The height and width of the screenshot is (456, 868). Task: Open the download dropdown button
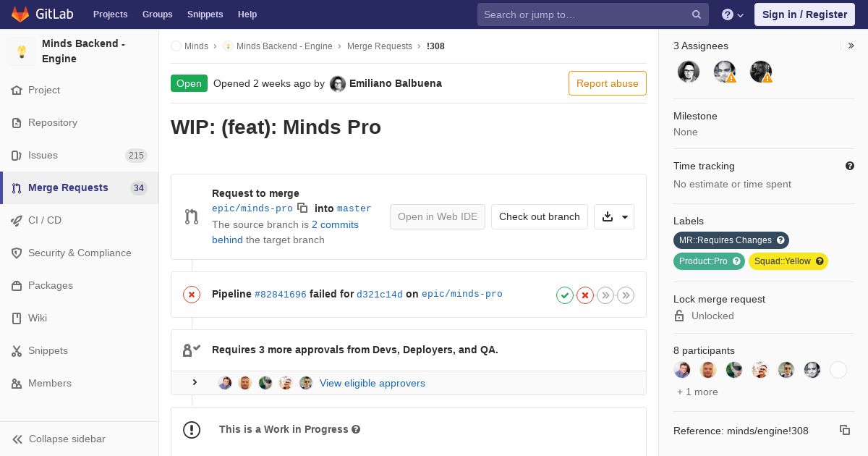click(614, 216)
